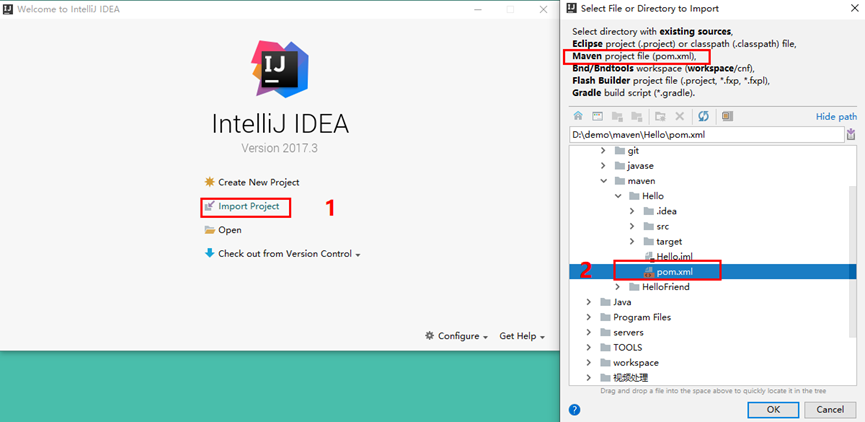Click the folder icon of the TOOLS row

pyautogui.click(x=605, y=348)
